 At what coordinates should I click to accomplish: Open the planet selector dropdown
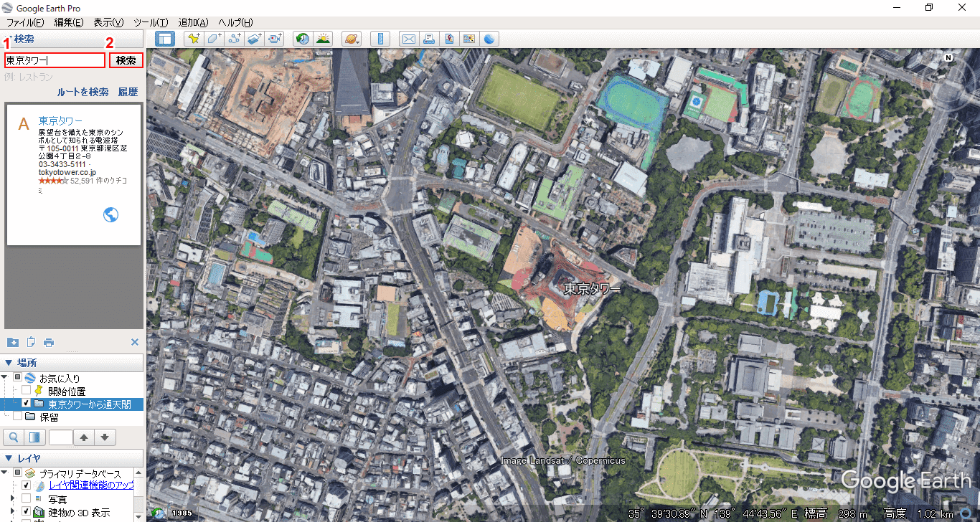tap(352, 39)
